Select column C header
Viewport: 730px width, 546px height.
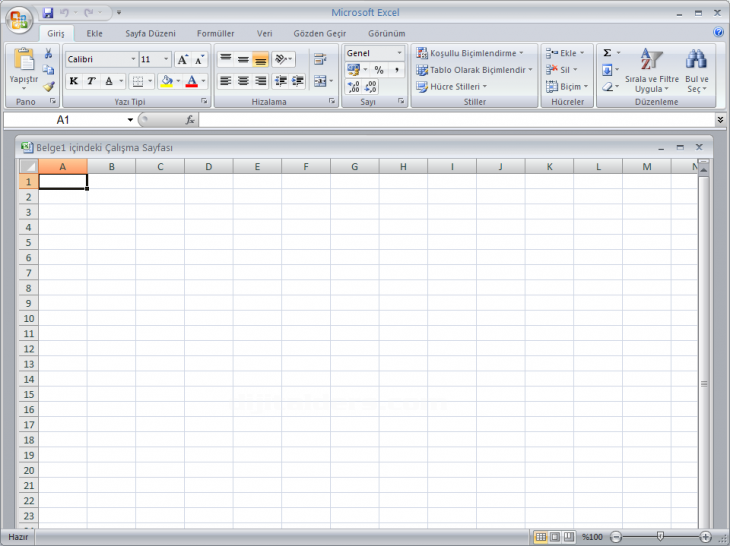pyautogui.click(x=160, y=167)
